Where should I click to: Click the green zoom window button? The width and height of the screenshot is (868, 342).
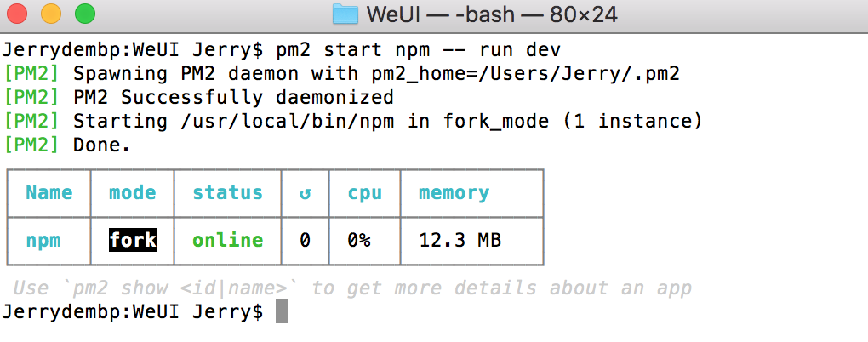(85, 14)
